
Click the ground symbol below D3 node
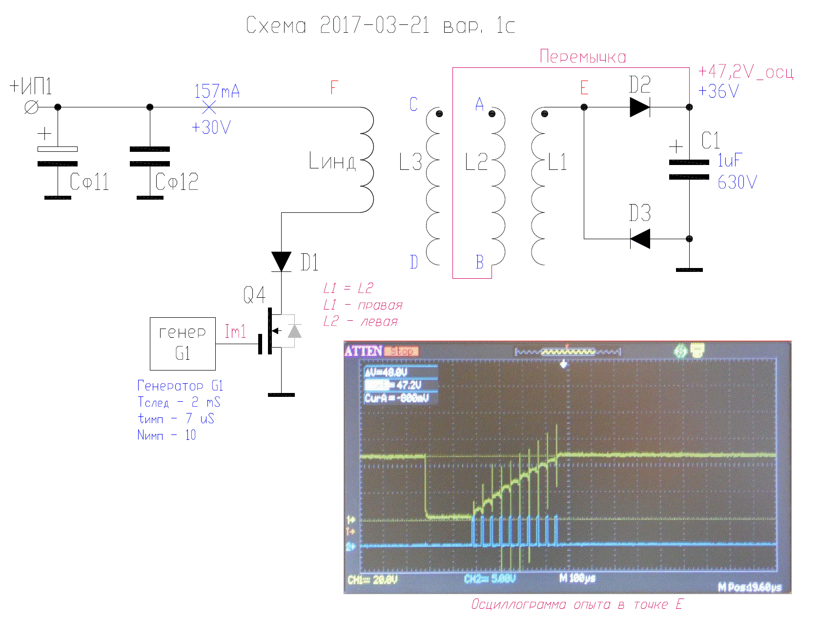tap(689, 270)
